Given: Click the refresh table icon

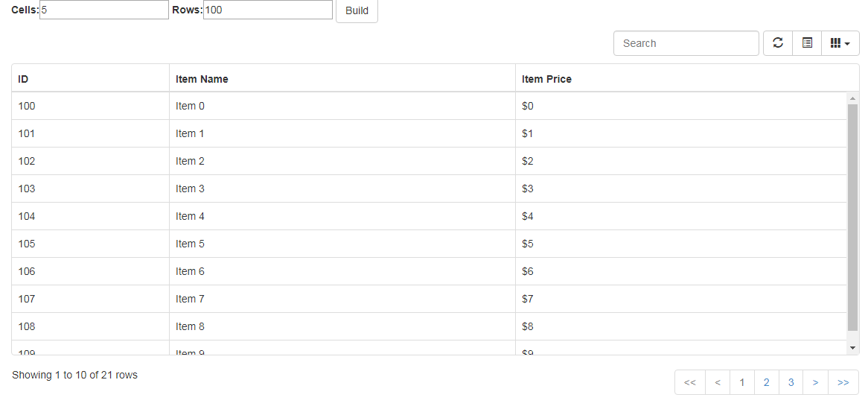Looking at the screenshot, I should coord(778,43).
